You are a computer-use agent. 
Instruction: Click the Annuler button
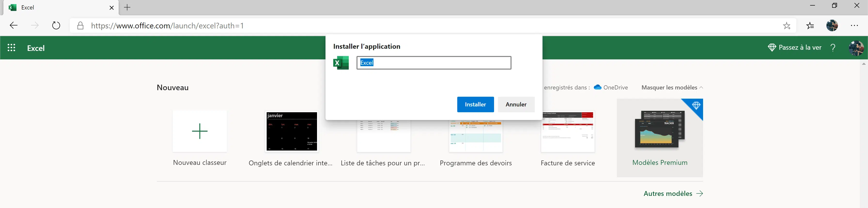click(x=516, y=104)
